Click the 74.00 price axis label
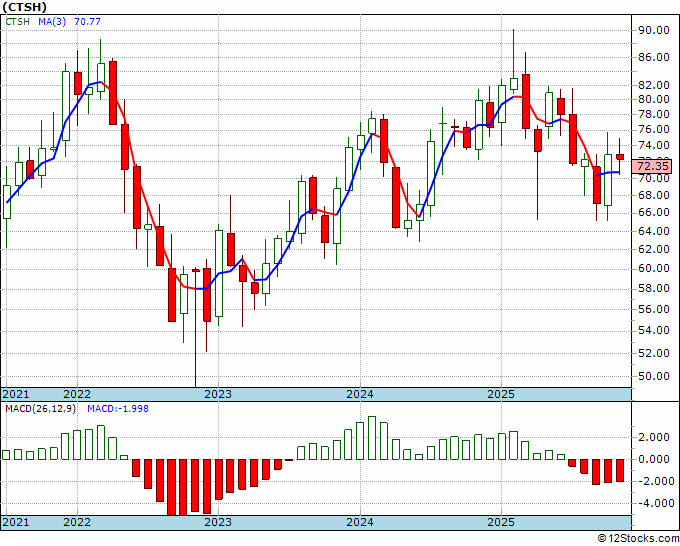The width and height of the screenshot is (680, 546). click(x=654, y=145)
